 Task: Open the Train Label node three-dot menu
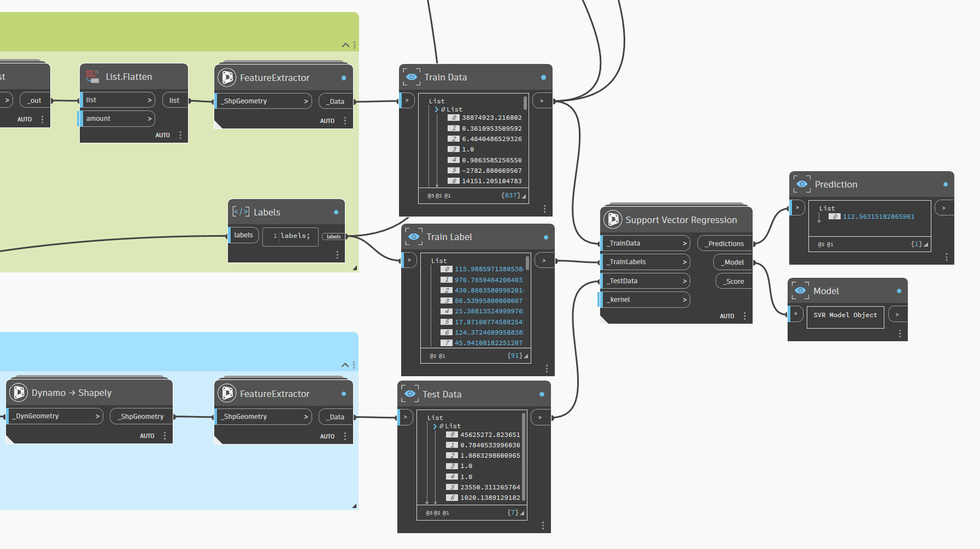(x=547, y=369)
